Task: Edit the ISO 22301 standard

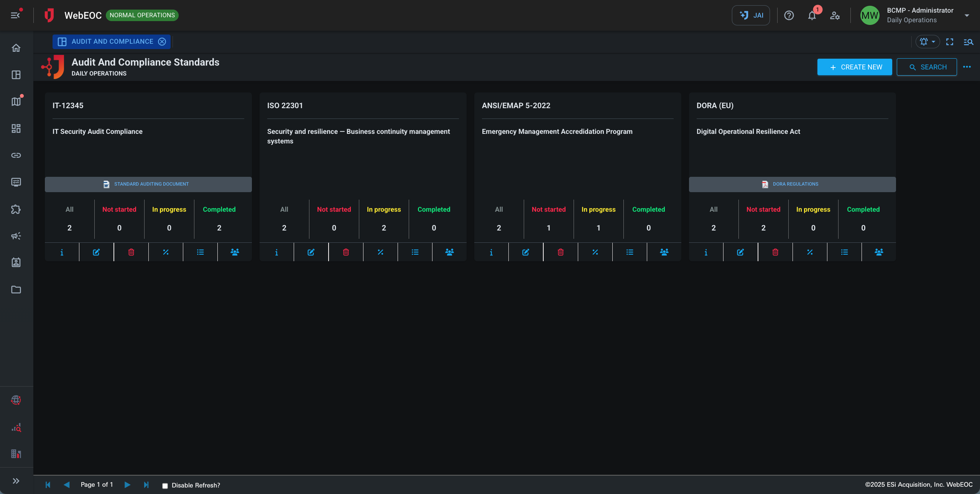Action: [311, 252]
